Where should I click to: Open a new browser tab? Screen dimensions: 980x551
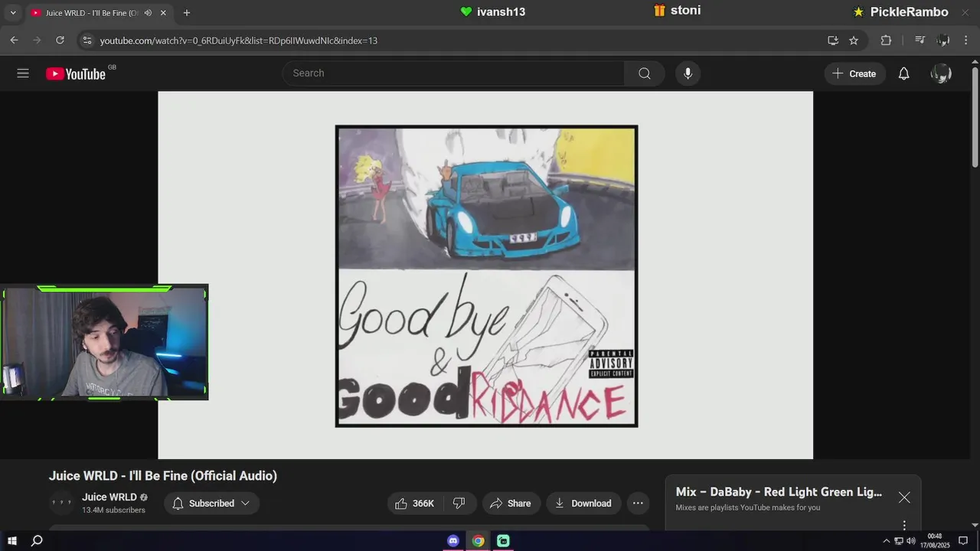(186, 13)
